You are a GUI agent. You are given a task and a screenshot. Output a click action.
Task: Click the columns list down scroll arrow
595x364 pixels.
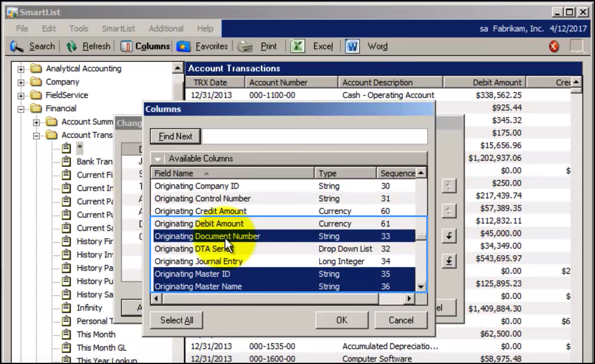(x=421, y=287)
